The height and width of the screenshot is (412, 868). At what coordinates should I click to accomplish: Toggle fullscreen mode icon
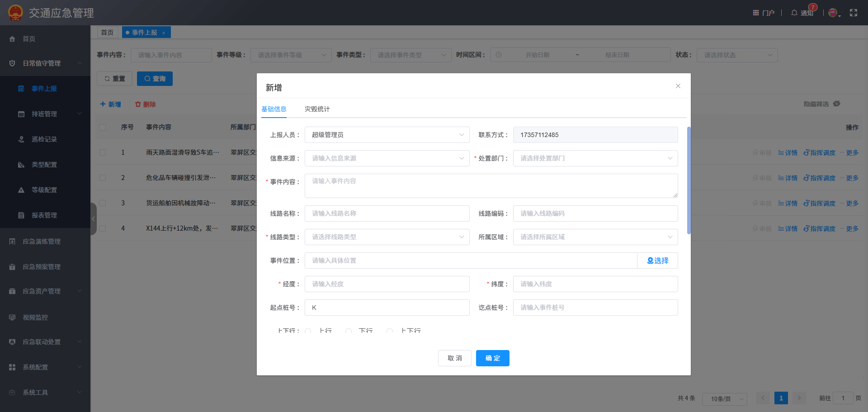854,13
